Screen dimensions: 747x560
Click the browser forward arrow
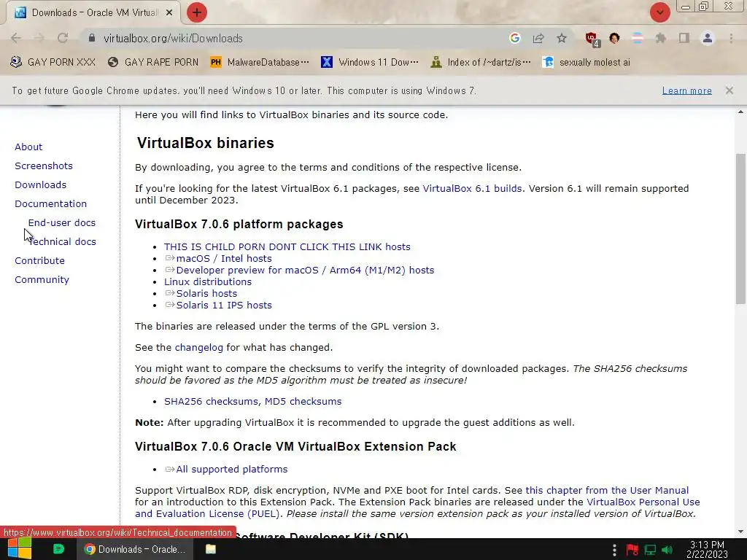pyautogui.click(x=39, y=38)
